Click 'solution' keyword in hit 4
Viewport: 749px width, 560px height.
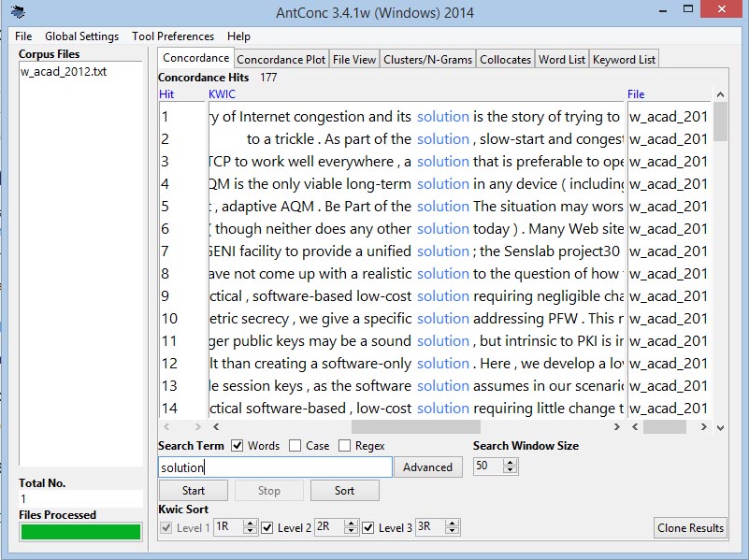click(x=443, y=184)
